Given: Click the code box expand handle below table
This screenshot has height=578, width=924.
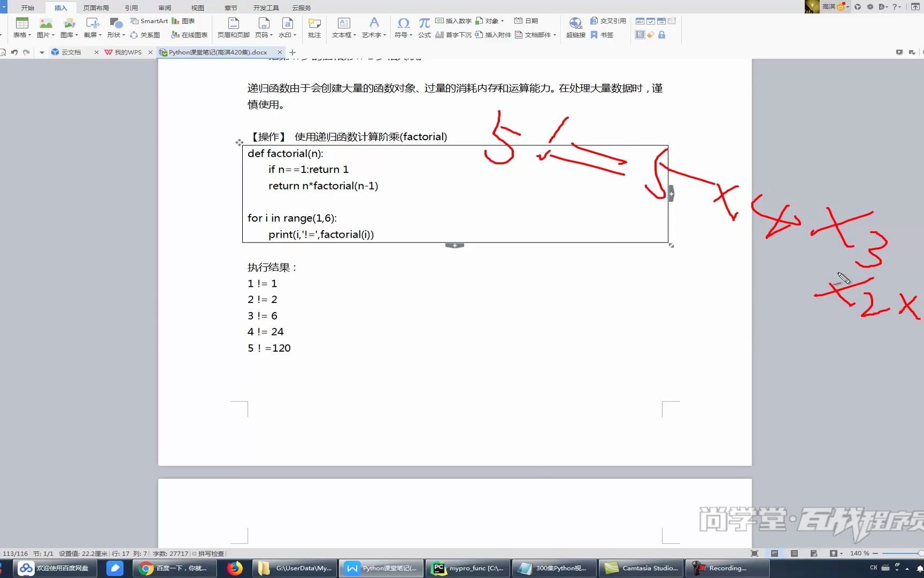Looking at the screenshot, I should tap(455, 246).
